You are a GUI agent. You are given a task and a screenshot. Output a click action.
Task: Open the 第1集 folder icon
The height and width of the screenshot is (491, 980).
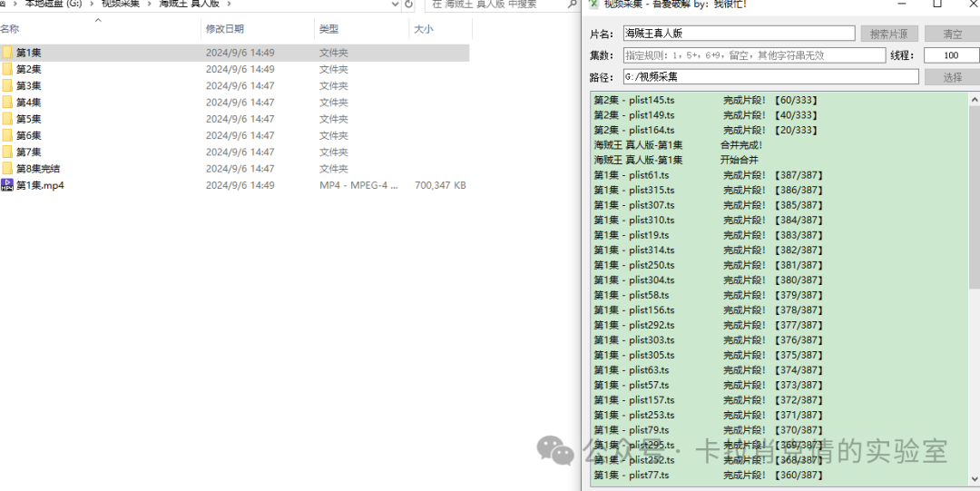pyautogui.click(x=7, y=53)
